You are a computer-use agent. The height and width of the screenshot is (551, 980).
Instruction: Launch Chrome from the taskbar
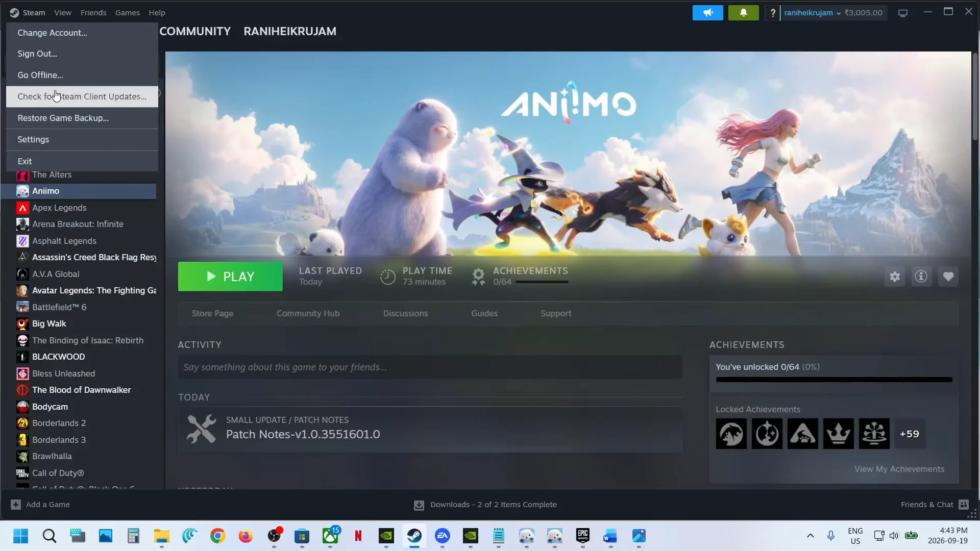[217, 536]
